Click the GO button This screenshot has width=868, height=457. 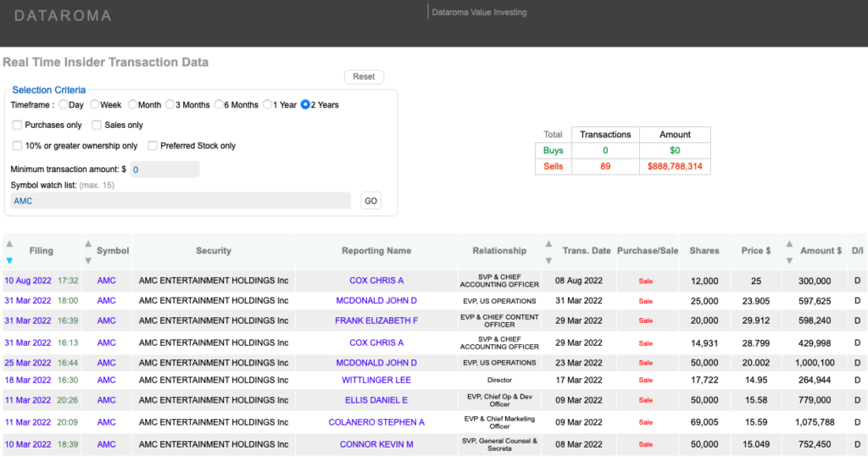[371, 201]
